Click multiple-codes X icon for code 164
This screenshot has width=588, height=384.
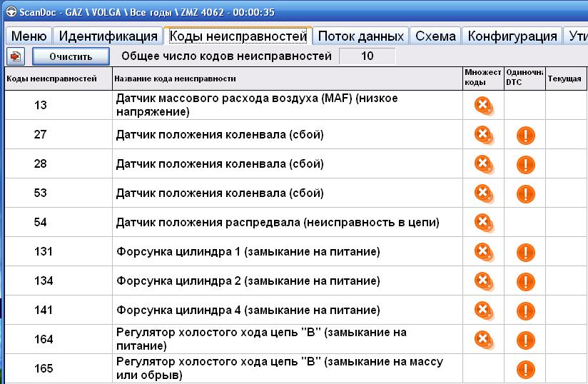(x=483, y=339)
